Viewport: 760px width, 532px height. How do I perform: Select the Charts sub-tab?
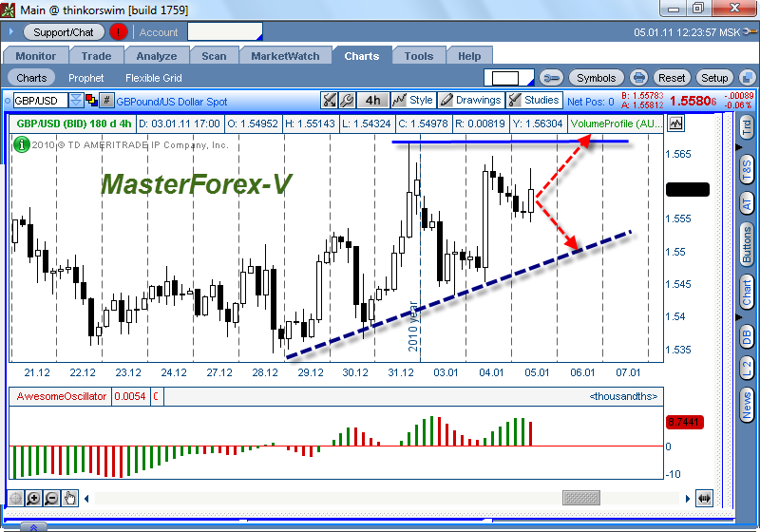(31, 78)
